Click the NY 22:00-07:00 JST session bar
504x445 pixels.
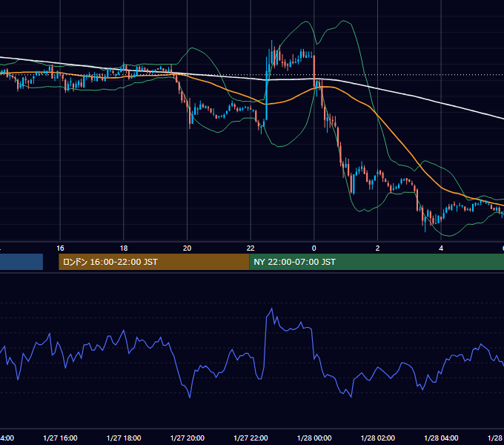click(x=377, y=262)
